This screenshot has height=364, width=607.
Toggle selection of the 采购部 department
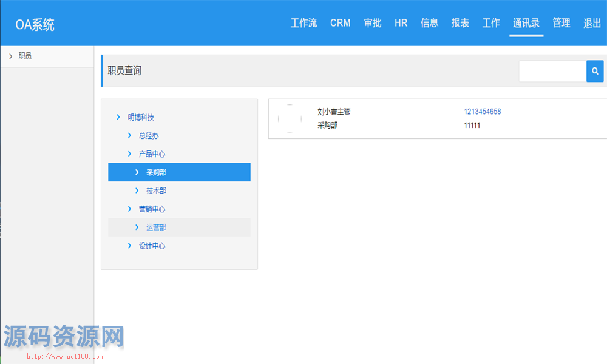point(157,172)
